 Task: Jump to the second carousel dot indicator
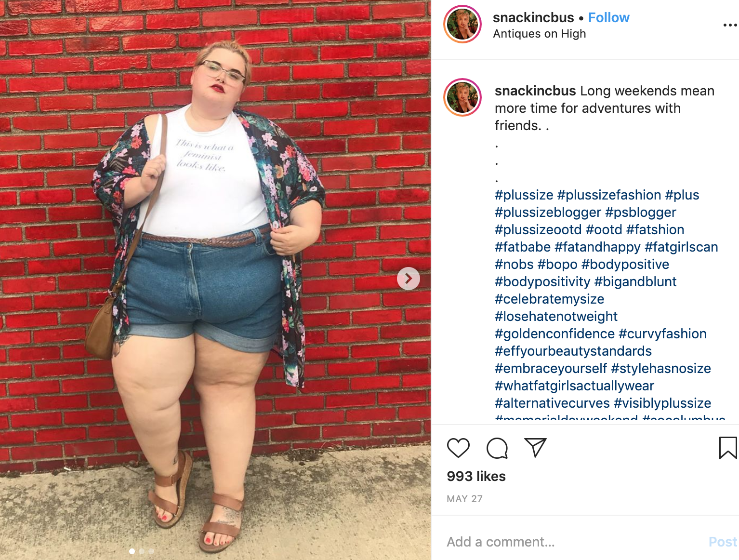(142, 551)
